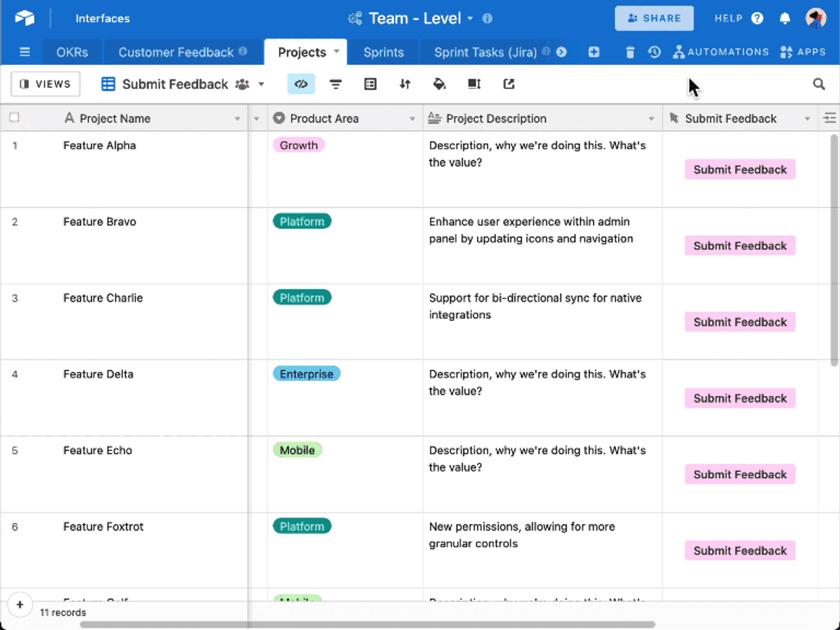Select the Feature Charlie description cell
This screenshot has height=630, width=840.
click(x=543, y=322)
